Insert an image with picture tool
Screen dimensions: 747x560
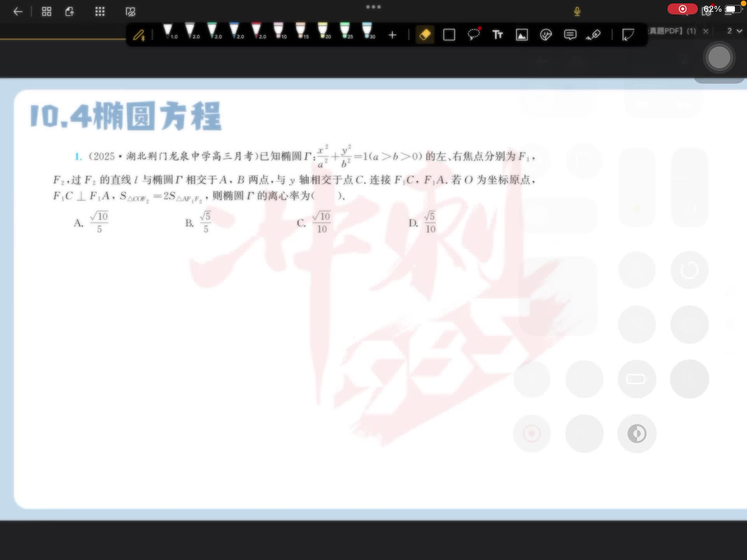[x=522, y=35]
